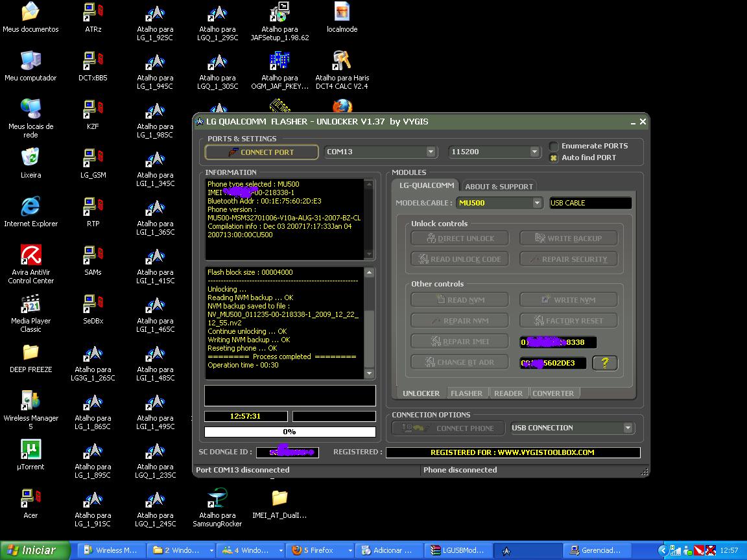Click the REPAIR IMEI button

click(460, 342)
